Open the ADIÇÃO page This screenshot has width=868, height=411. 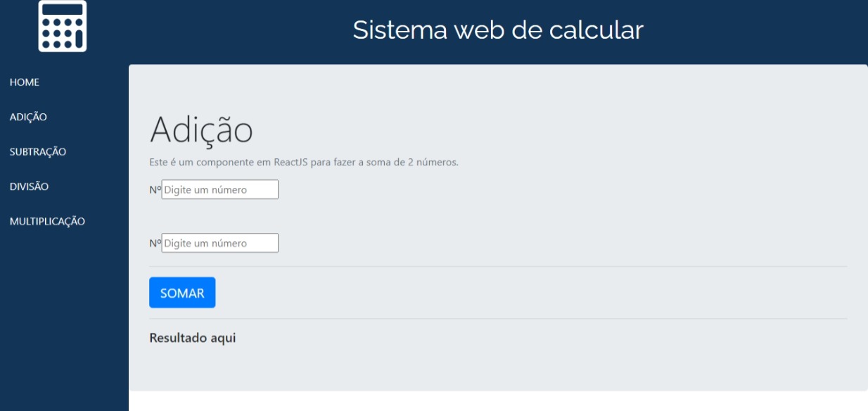pyautogui.click(x=25, y=117)
